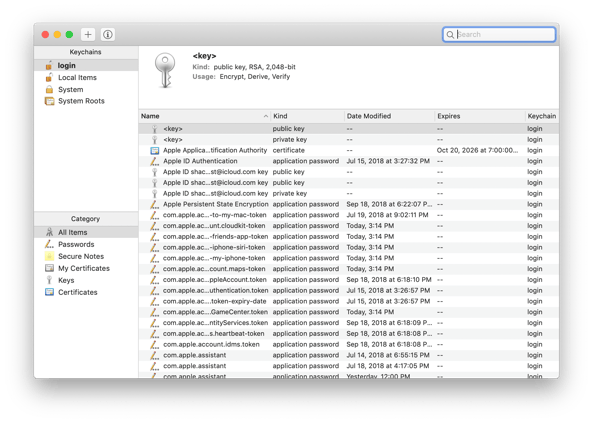Click the Secure Notes yellow note icon
This screenshot has height=423, width=593.
click(x=49, y=257)
